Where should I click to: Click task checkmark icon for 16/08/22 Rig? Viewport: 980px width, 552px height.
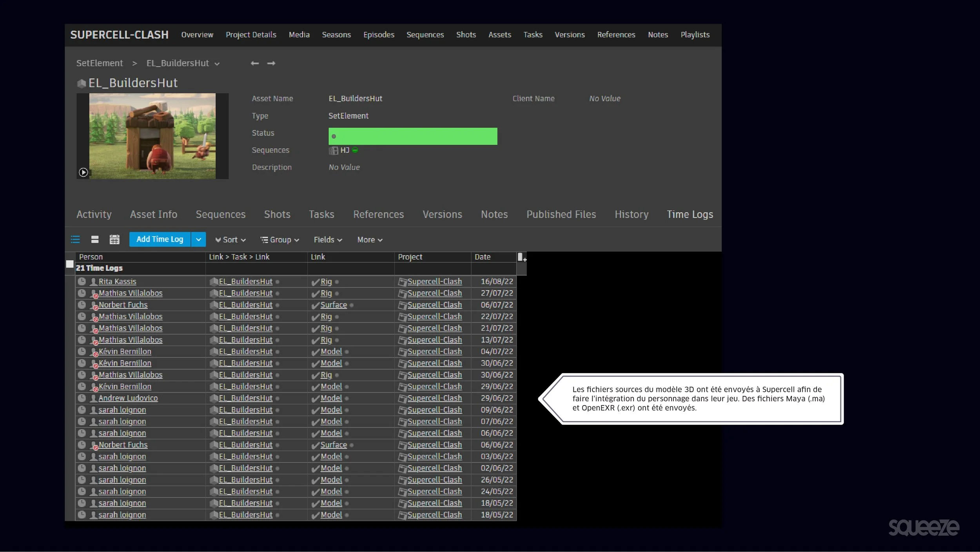click(316, 282)
